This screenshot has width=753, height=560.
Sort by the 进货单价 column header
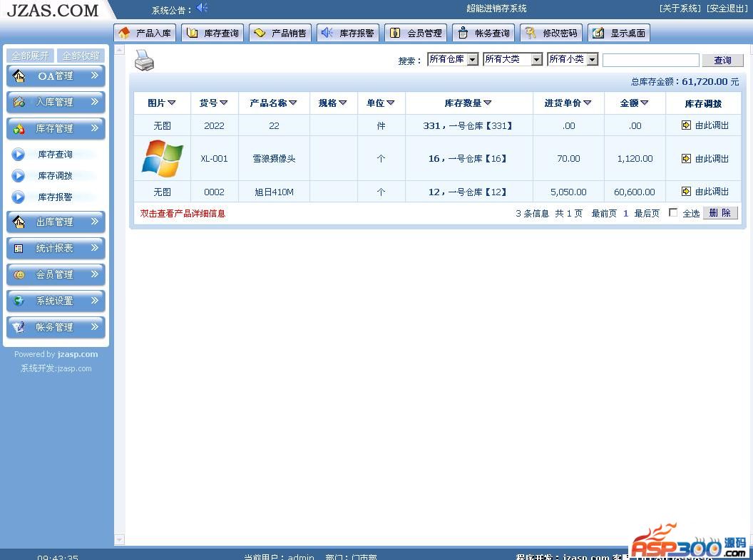point(568,103)
